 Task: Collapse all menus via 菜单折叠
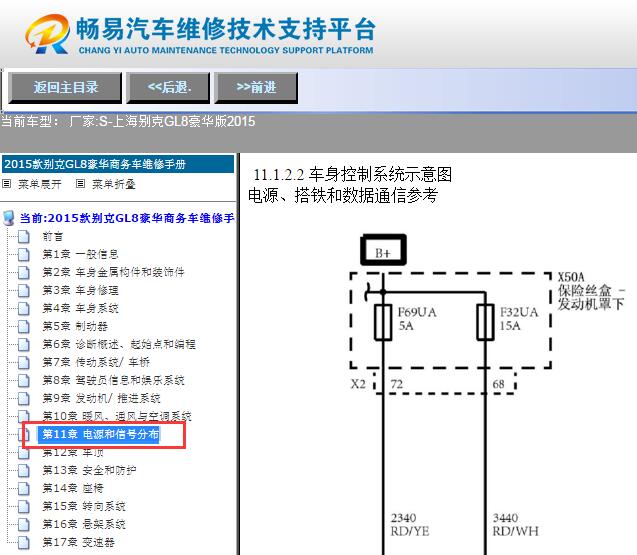click(113, 184)
